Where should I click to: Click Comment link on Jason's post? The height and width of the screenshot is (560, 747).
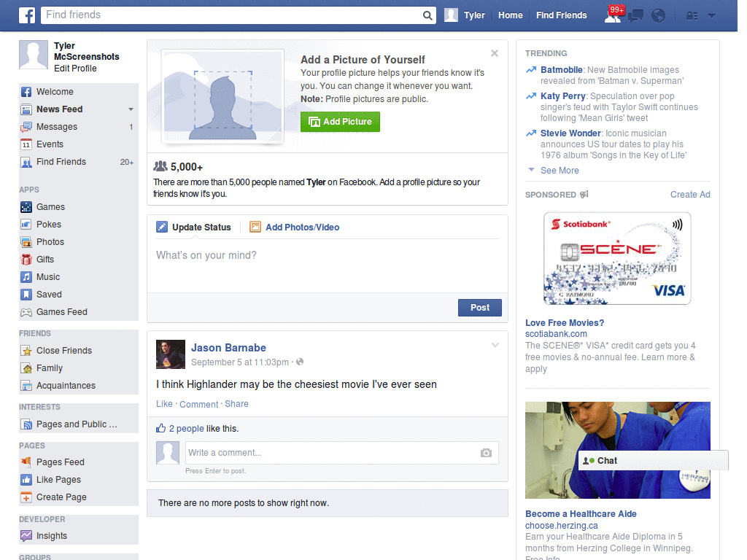(x=198, y=404)
